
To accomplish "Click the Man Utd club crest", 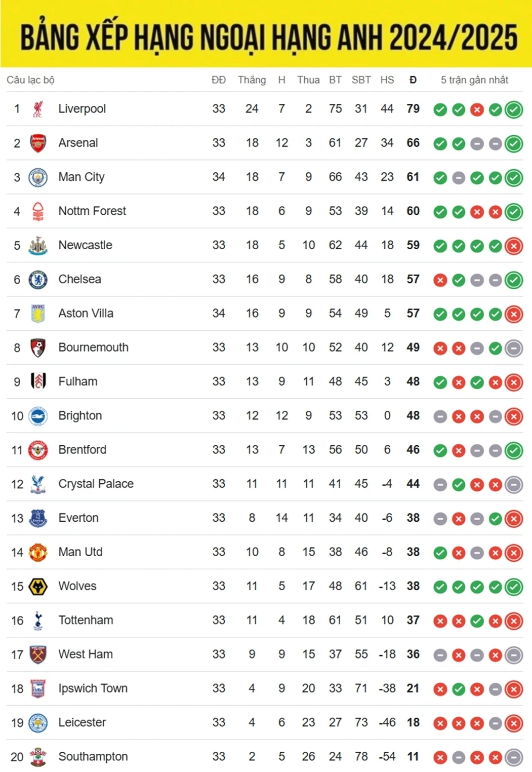I will (x=38, y=552).
